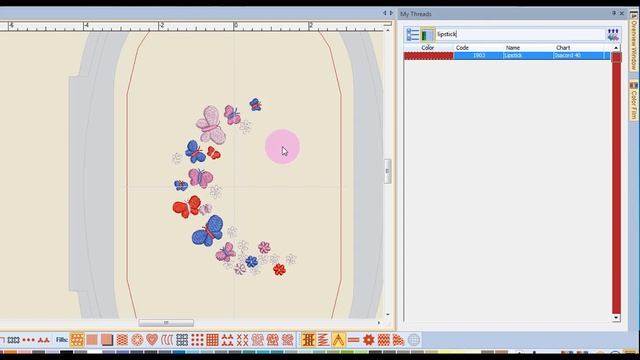Image resolution: width=640 pixels, height=360 pixels.
Task: Close the My Threads panel
Action: [x=622, y=13]
